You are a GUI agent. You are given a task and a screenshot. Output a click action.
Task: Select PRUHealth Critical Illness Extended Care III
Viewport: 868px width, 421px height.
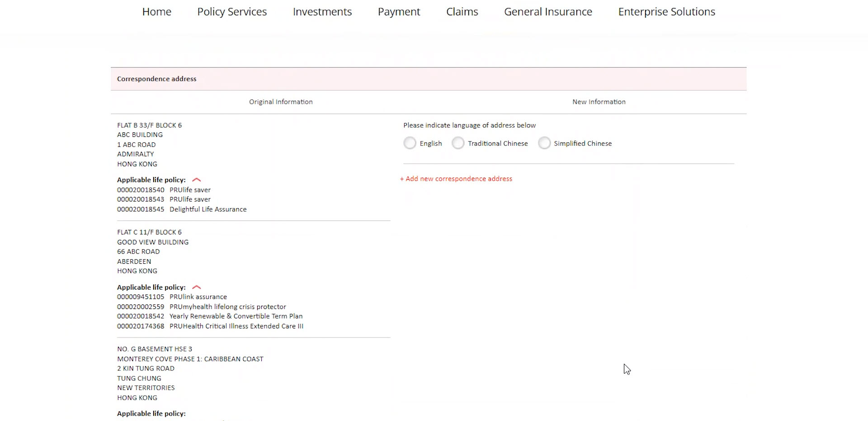210,326
